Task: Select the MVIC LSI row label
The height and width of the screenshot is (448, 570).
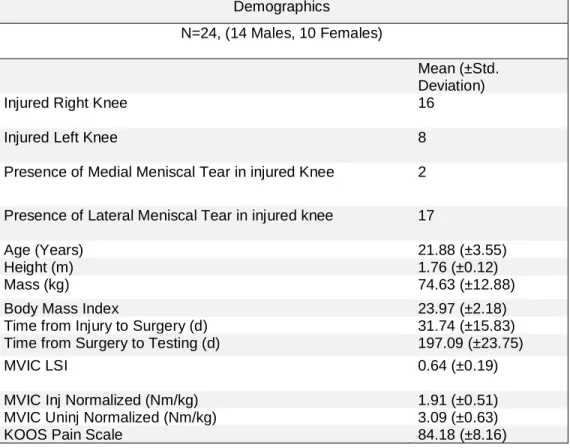Action: coord(36,366)
